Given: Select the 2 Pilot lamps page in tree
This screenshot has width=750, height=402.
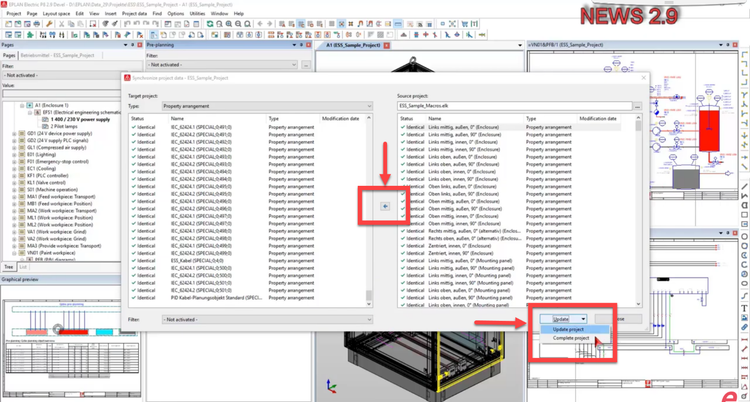Looking at the screenshot, I should point(64,126).
